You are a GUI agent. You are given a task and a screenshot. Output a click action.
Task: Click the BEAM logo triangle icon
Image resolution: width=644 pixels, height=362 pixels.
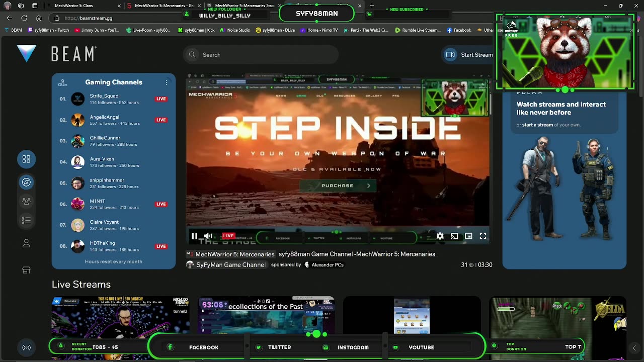pyautogui.click(x=26, y=54)
